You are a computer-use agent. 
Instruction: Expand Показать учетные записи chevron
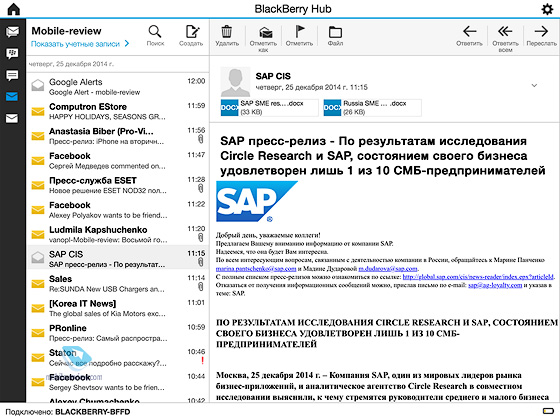click(x=127, y=44)
